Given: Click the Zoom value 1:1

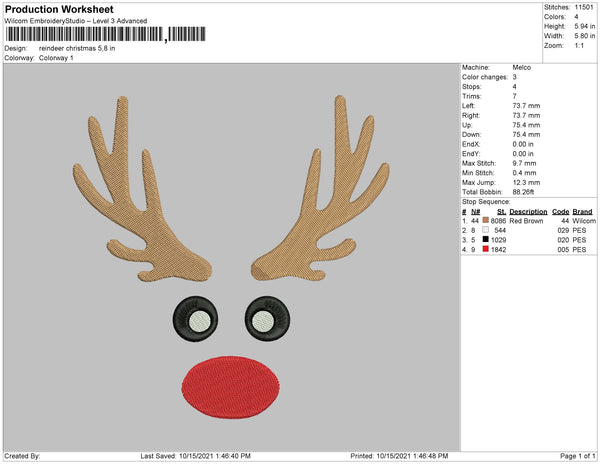Looking at the screenshot, I should pos(579,46).
